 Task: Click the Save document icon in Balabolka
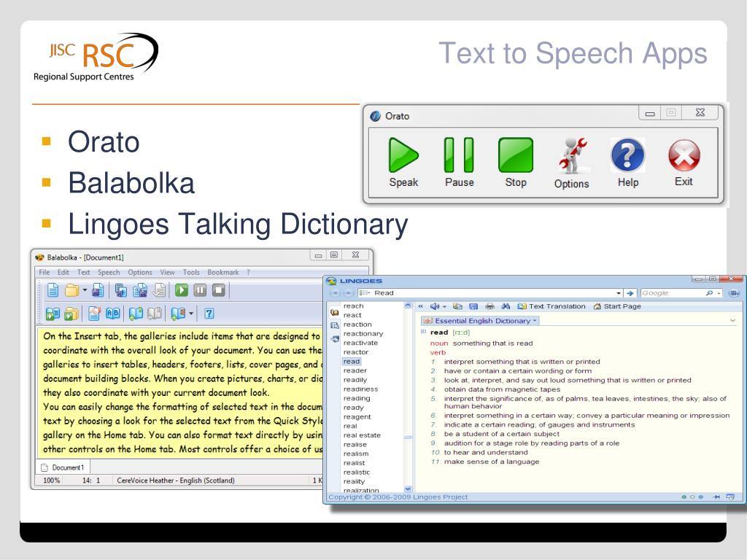pos(98,290)
